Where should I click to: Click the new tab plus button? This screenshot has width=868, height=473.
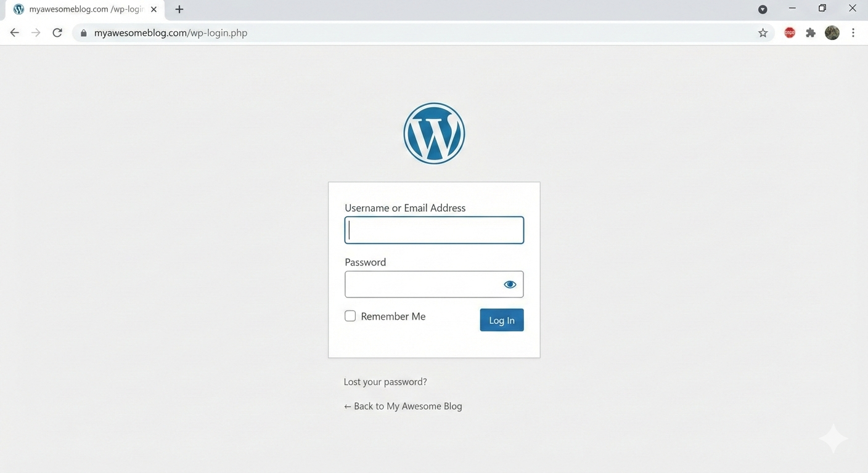click(x=179, y=9)
